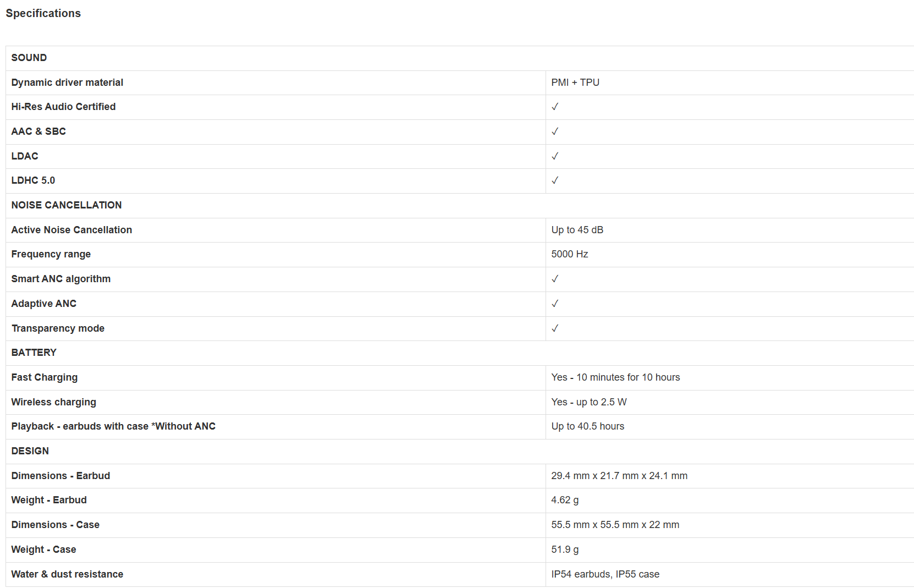Click the Smart ANC algorithm checkmark
Viewport: 914px width, 588px height.
click(x=555, y=279)
